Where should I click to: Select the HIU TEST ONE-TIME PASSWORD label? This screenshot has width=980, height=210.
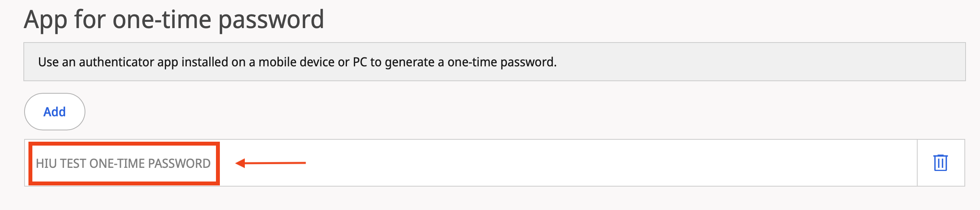point(123,163)
